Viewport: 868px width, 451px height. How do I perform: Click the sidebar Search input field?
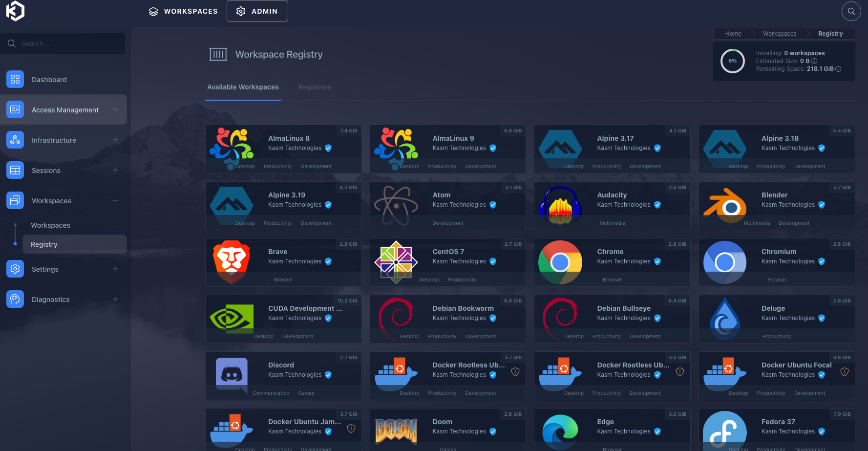pos(68,43)
